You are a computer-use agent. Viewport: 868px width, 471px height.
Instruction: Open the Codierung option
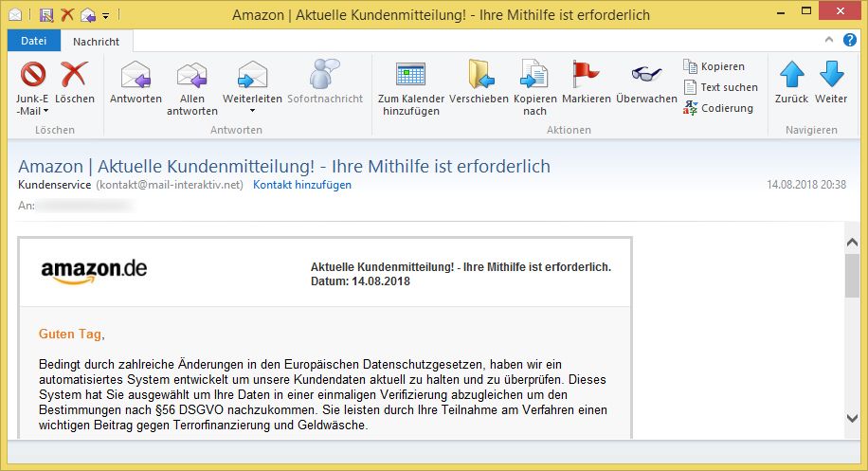coord(718,108)
